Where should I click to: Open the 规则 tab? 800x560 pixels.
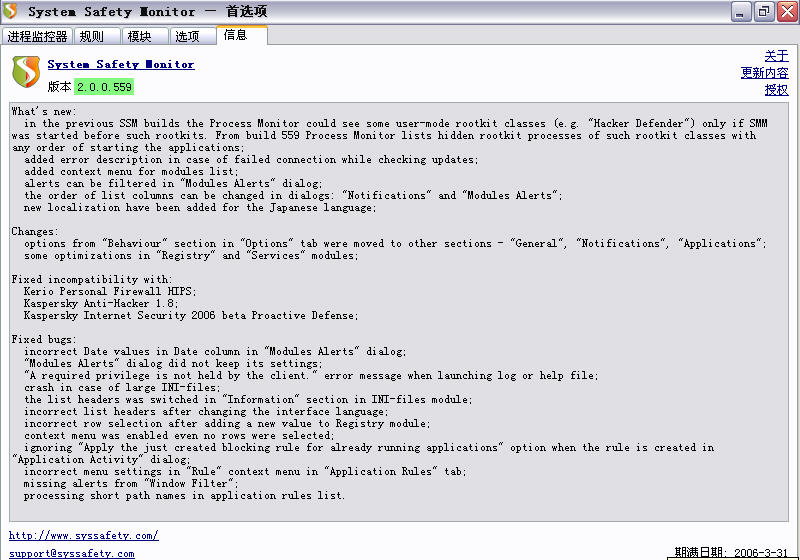pyautogui.click(x=97, y=36)
